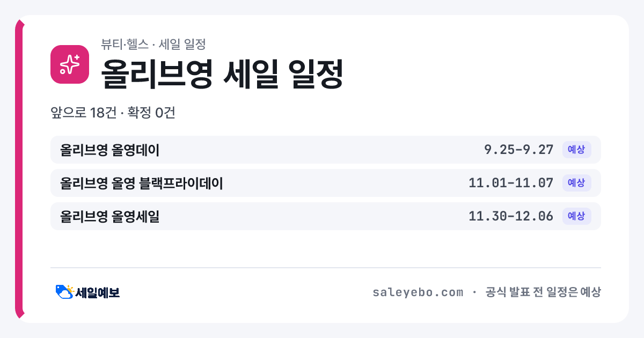The width and height of the screenshot is (644, 338).
Task: Click the 공식 발표 전 일정은 예상 notice
Action: (543, 292)
